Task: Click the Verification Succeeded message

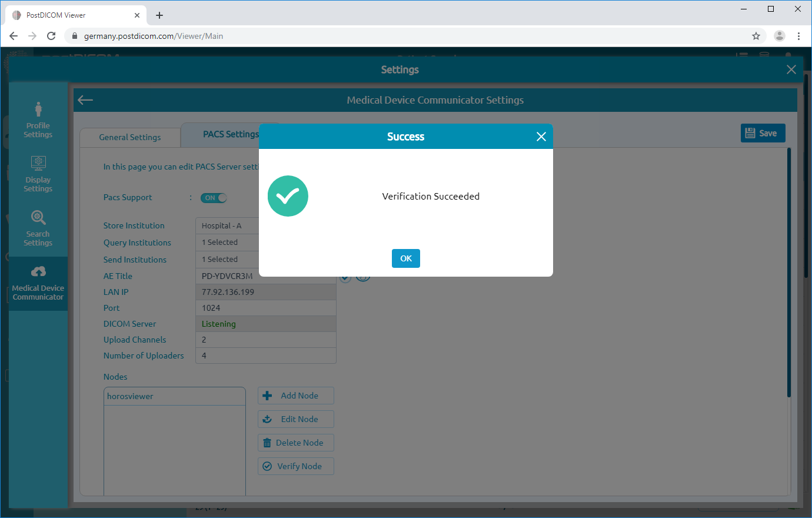Action: [x=431, y=196]
